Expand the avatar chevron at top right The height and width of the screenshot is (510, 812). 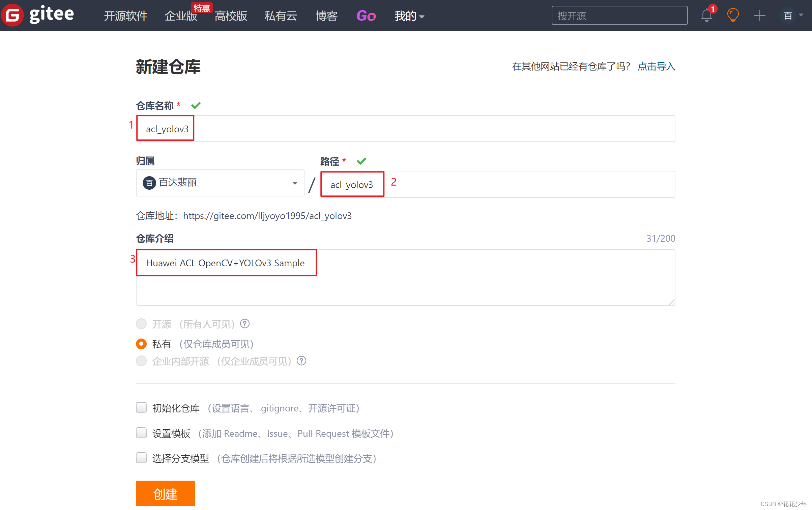802,15
